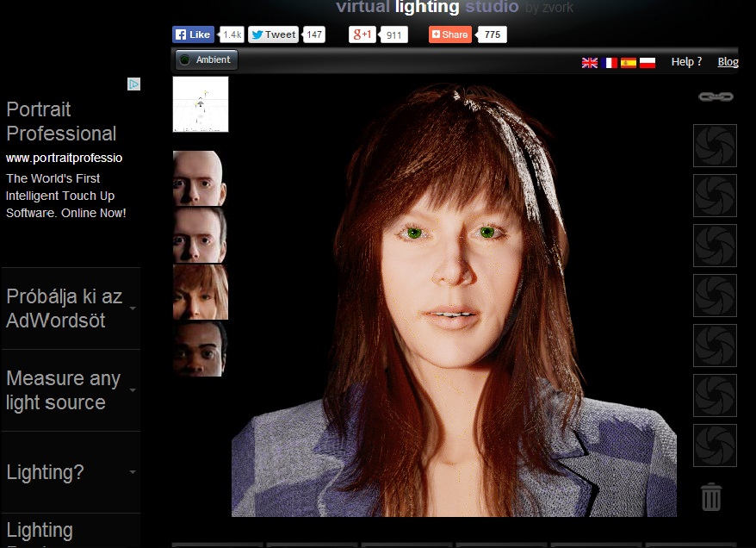Select the last light slot aperture icon
Viewport: 756px width, 548px height.
coord(715,445)
